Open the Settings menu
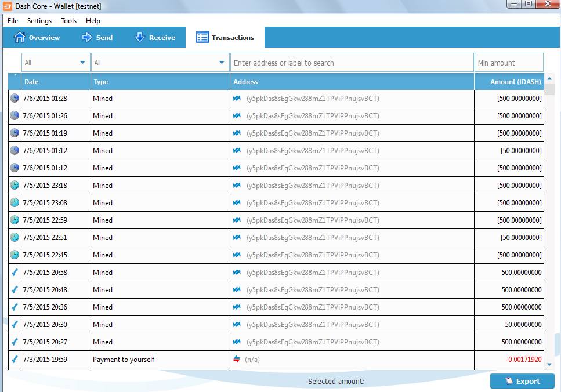 coord(39,21)
